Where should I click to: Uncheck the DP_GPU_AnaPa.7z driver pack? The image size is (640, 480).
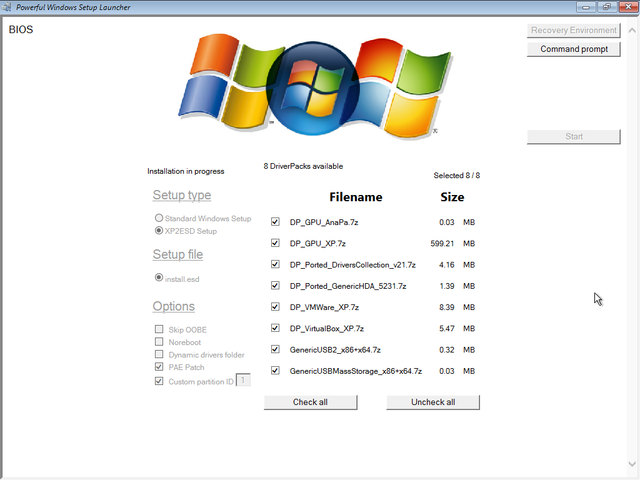coord(275,221)
